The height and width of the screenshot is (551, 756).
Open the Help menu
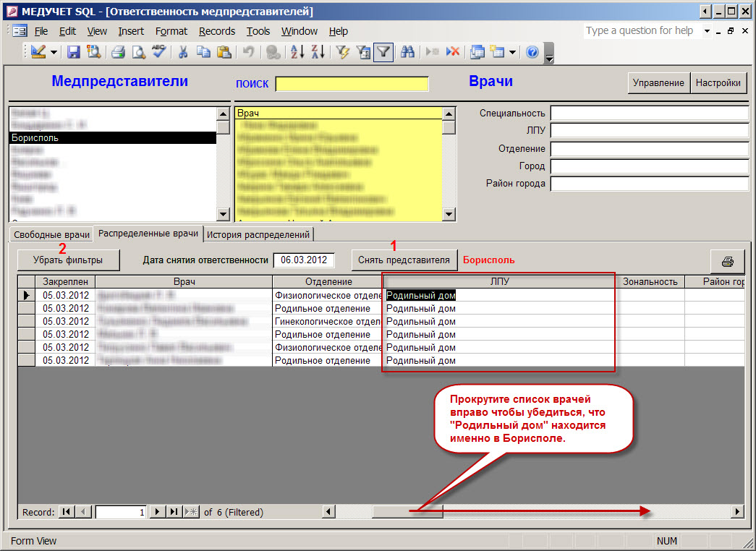(339, 31)
